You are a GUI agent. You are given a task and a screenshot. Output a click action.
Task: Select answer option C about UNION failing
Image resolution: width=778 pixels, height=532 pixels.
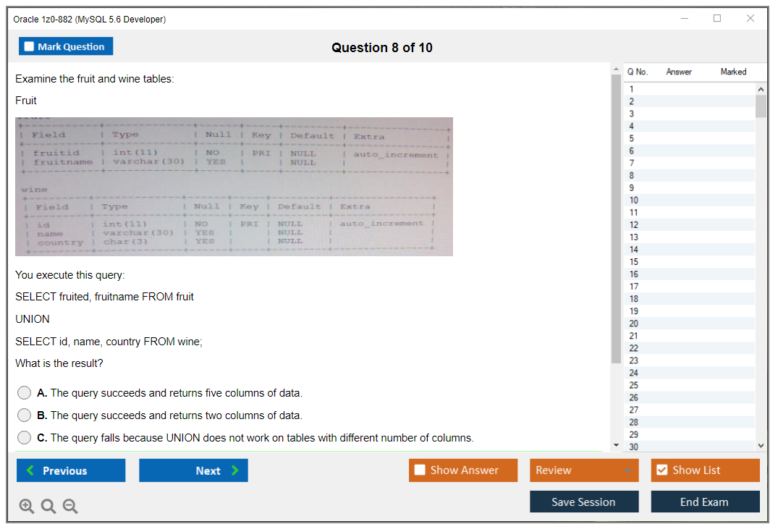tap(24, 437)
